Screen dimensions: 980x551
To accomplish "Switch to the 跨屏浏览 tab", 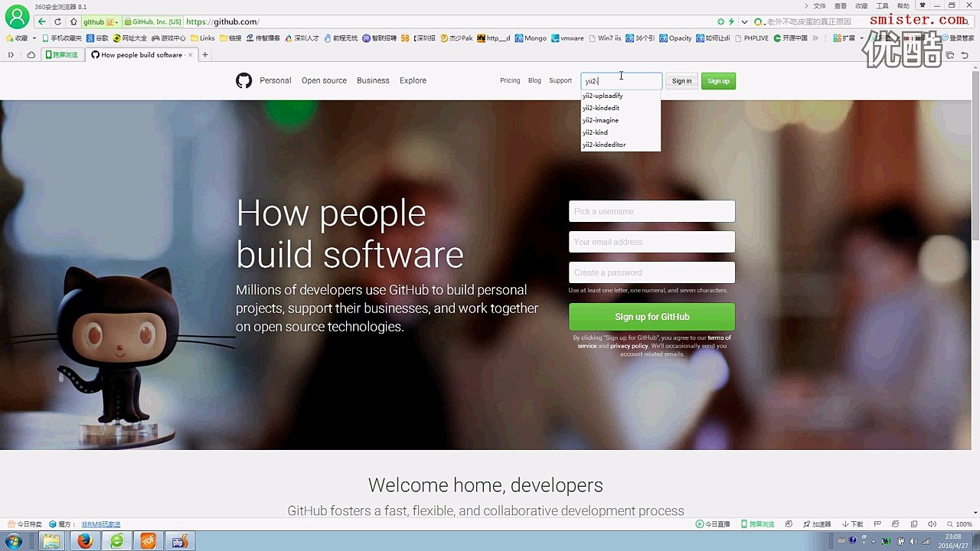I will point(61,55).
